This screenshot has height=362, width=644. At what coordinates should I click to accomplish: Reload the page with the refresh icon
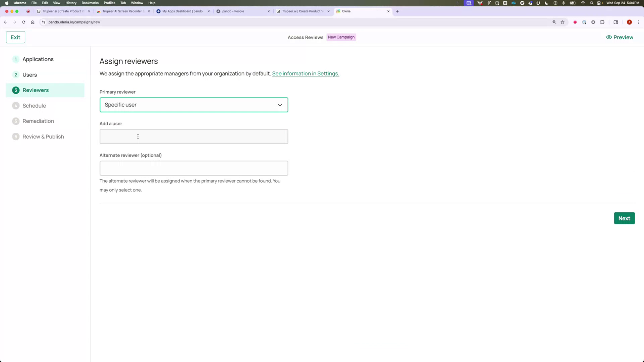pyautogui.click(x=23, y=22)
